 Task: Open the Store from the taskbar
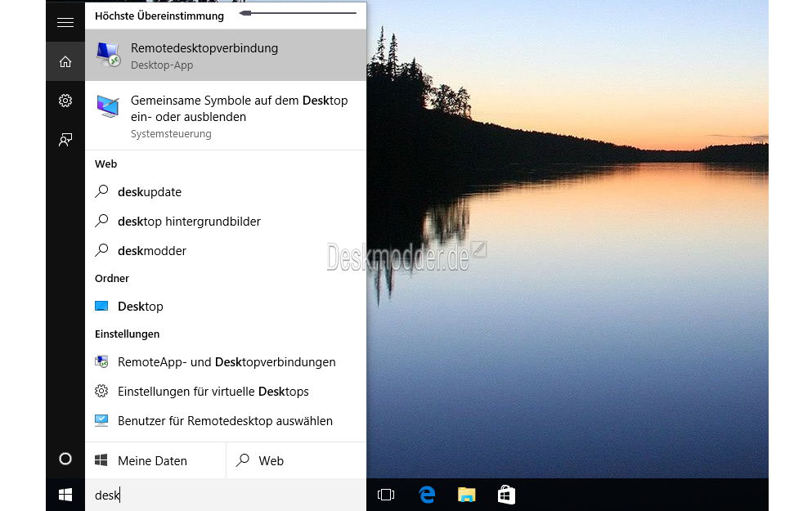coord(506,495)
